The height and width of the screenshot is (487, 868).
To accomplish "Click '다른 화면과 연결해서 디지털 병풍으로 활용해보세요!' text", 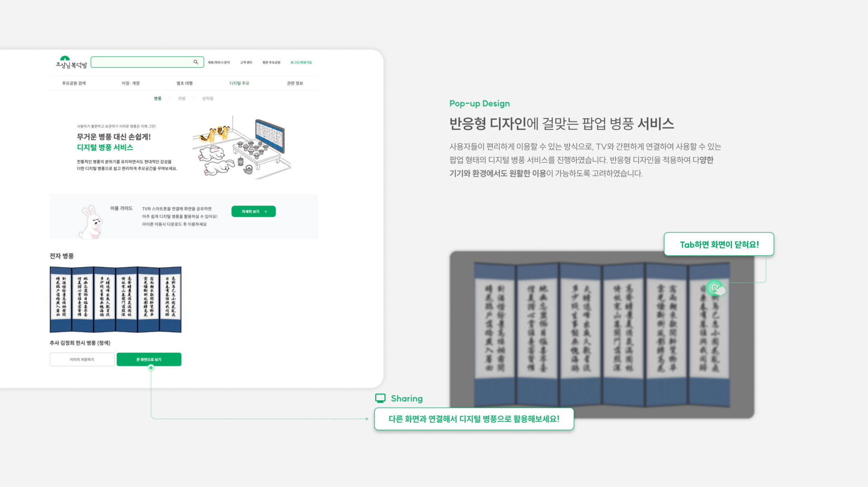I will 474,419.
